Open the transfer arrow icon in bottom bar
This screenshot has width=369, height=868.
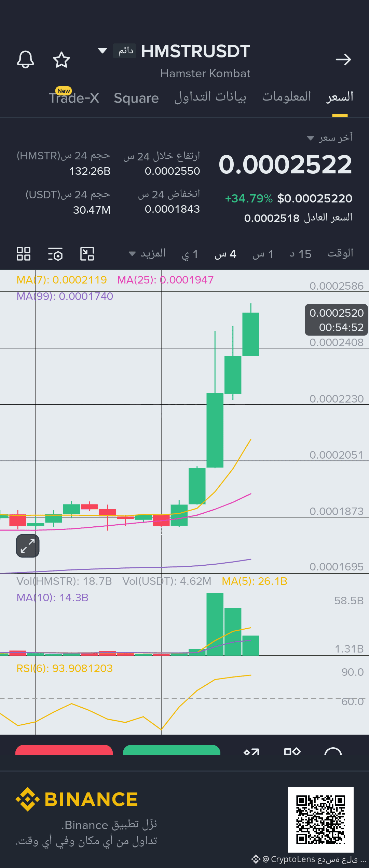coord(251,752)
